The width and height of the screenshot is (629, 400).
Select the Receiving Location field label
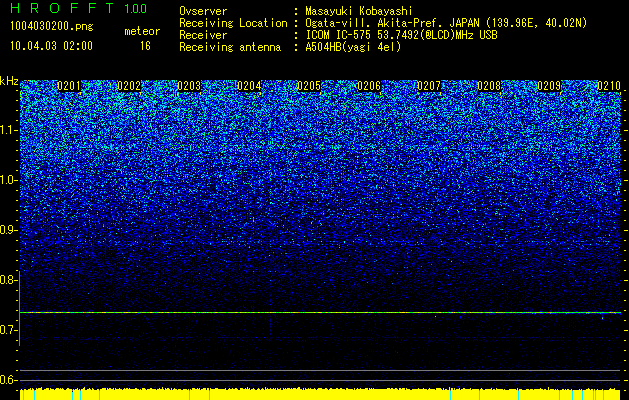pyautogui.click(x=233, y=23)
